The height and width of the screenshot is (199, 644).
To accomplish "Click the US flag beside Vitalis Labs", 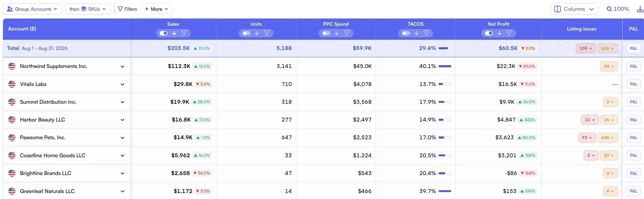I will (12, 84).
